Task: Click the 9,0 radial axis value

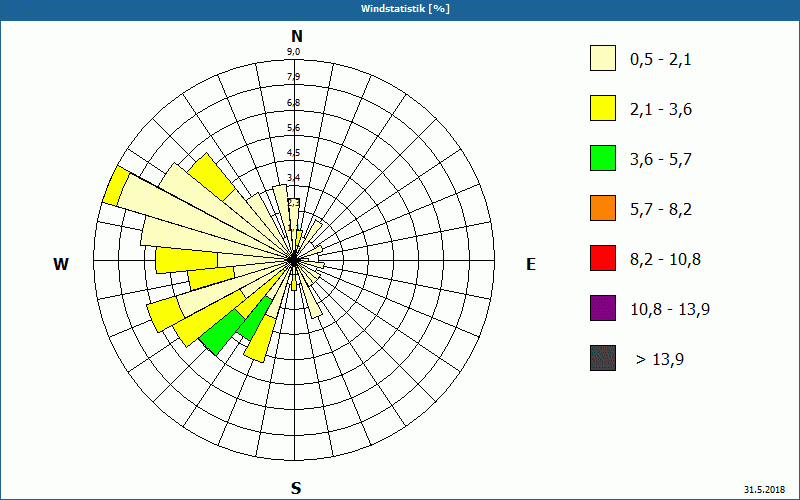Action: pos(293,52)
